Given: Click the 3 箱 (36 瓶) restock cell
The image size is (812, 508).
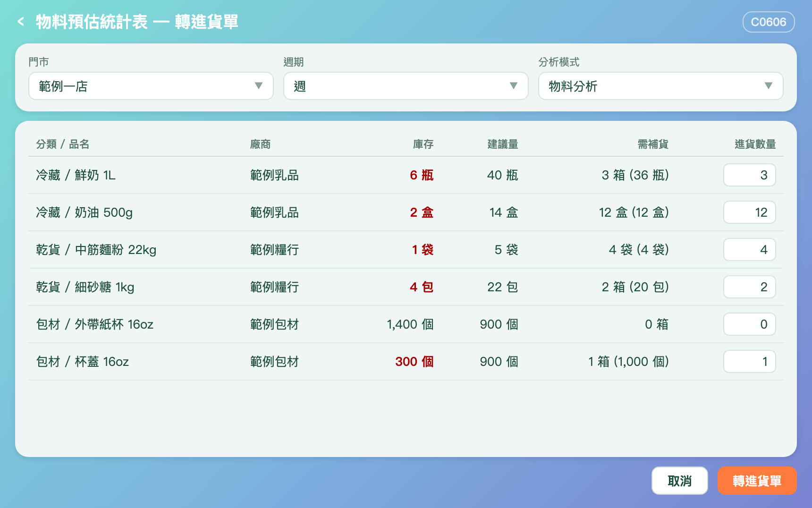Looking at the screenshot, I should (x=635, y=175).
